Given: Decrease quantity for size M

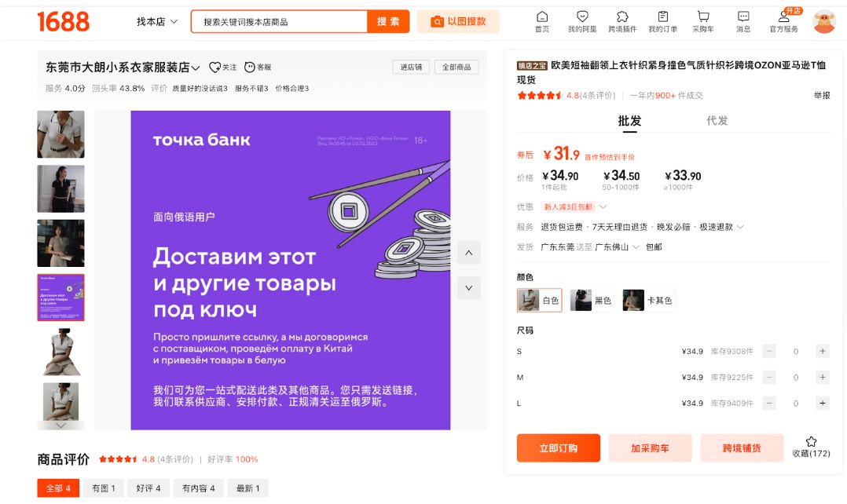Looking at the screenshot, I should 769,377.
